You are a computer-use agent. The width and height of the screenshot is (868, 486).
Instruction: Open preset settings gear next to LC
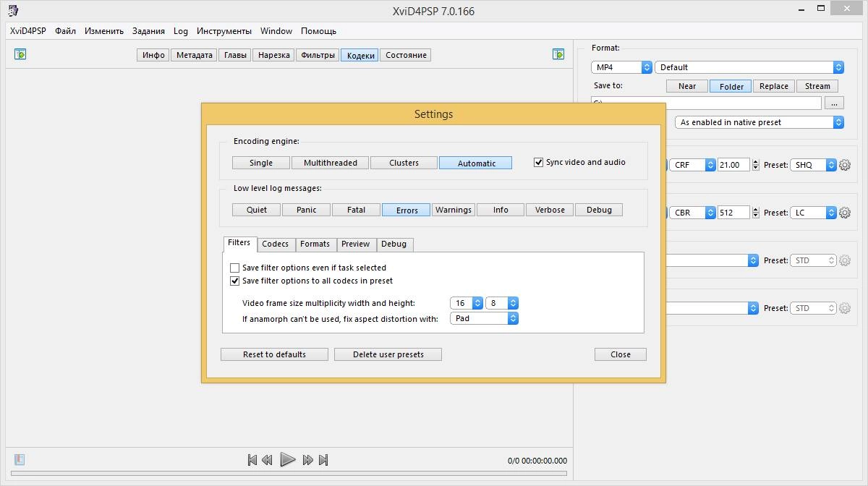click(x=844, y=213)
